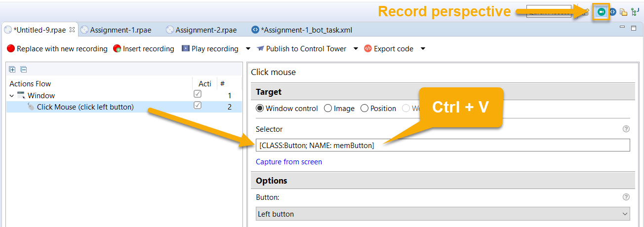Switch to the Assignment-1_bot_task.xml tab
This screenshot has height=227, width=644.
tap(302, 30)
